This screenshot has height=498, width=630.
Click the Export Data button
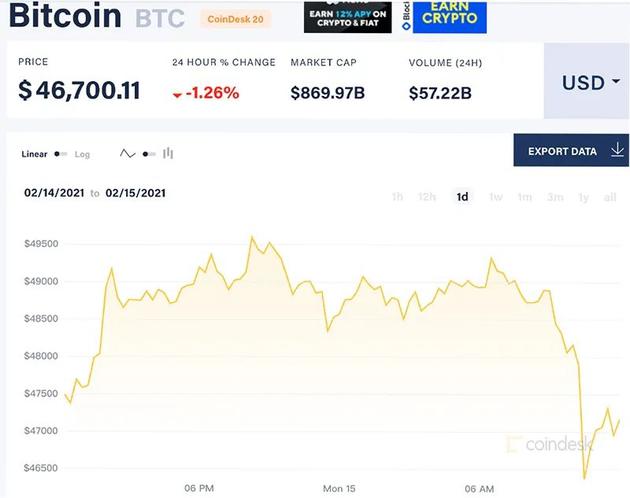pyautogui.click(x=562, y=152)
